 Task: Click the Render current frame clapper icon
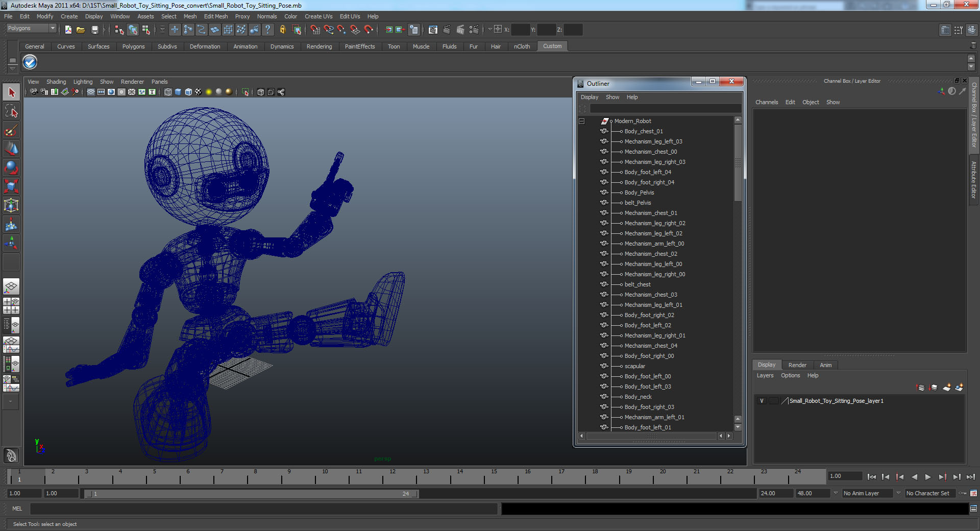447,30
